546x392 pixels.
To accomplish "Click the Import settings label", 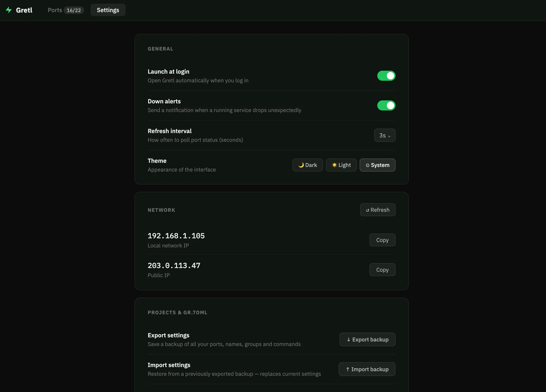I will tap(169, 365).
